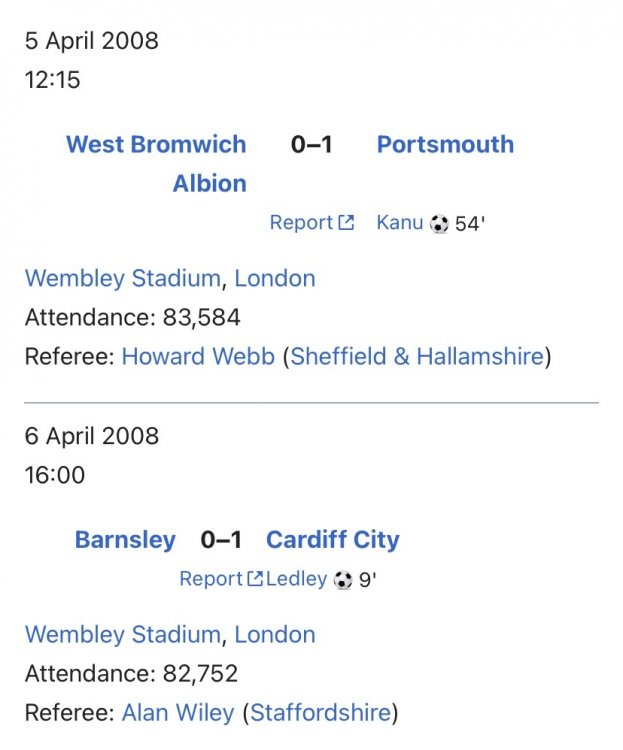Open the Barnsley team link
The image size is (623, 750).
(125, 540)
